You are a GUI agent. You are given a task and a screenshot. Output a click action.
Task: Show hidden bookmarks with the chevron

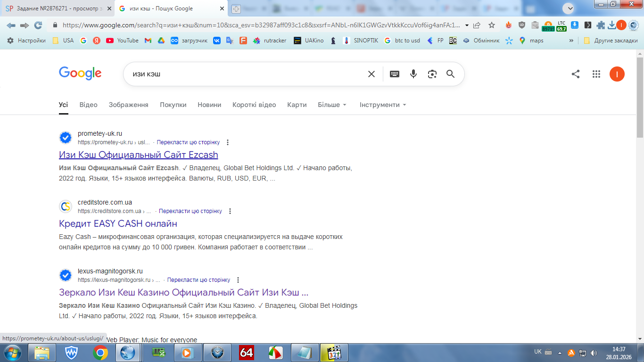coord(571,41)
